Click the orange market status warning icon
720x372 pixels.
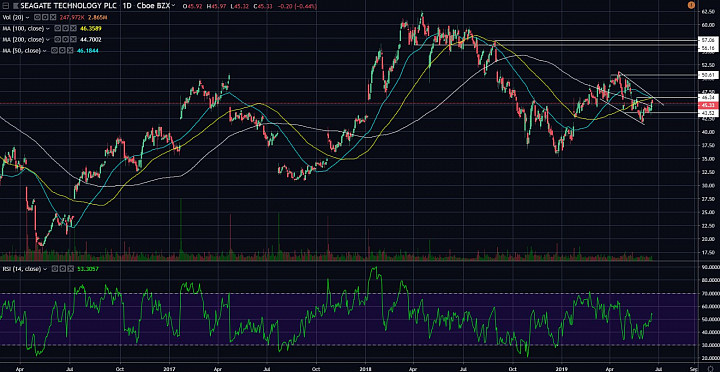pyautogui.click(x=692, y=5)
